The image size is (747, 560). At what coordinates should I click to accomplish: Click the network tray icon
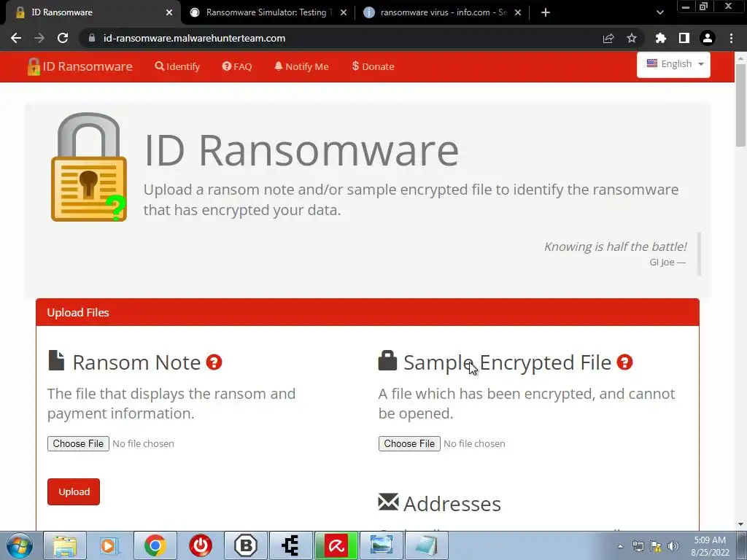(638, 546)
